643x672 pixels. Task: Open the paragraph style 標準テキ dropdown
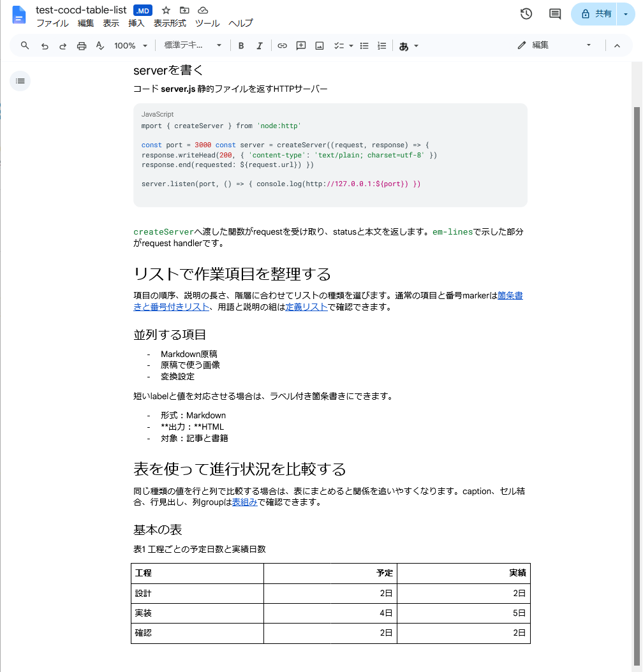pos(193,45)
